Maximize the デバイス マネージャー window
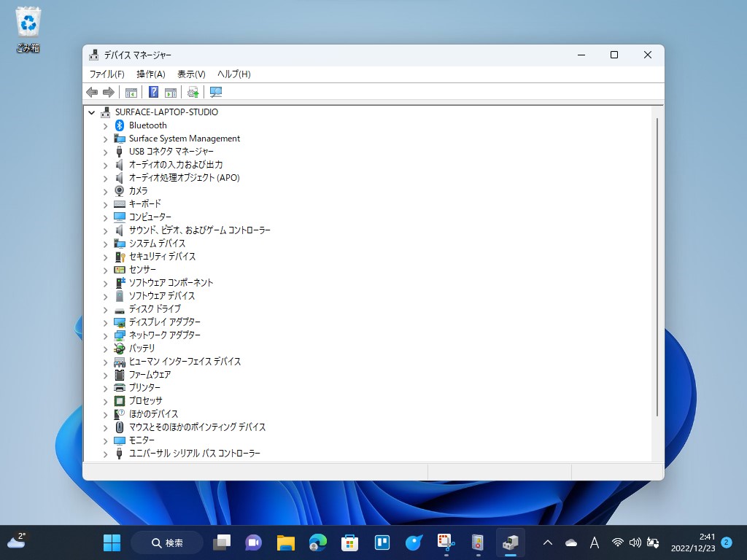The height and width of the screenshot is (560, 747). coord(614,55)
